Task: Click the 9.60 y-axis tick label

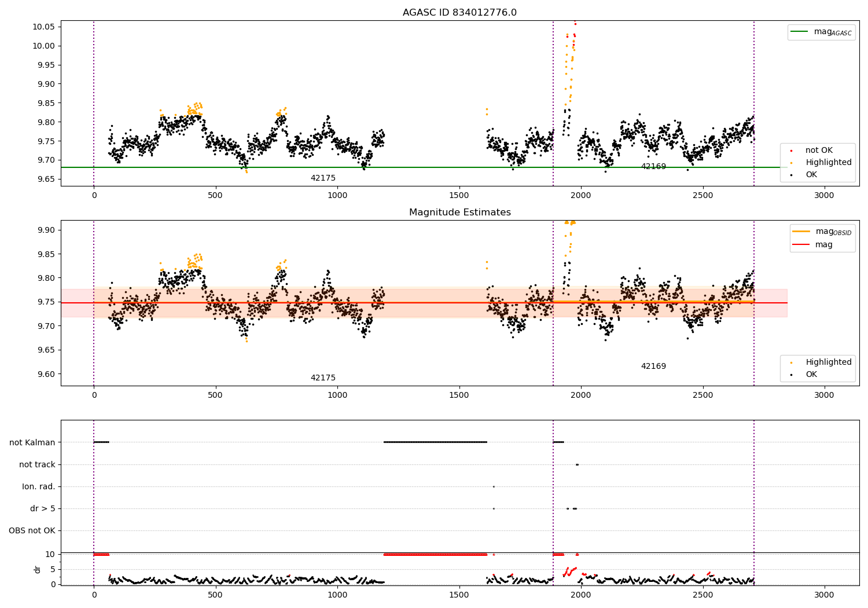Action: coord(46,374)
